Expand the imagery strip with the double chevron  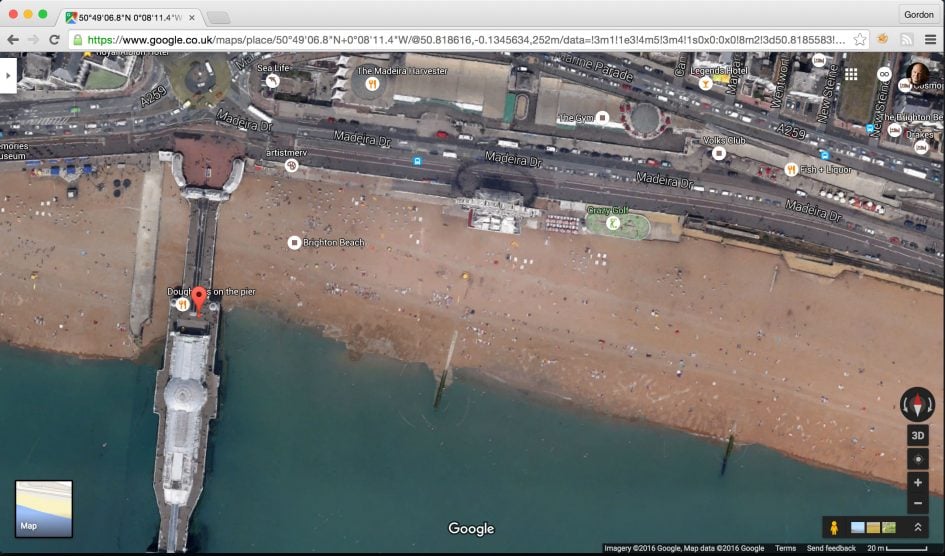click(x=917, y=528)
